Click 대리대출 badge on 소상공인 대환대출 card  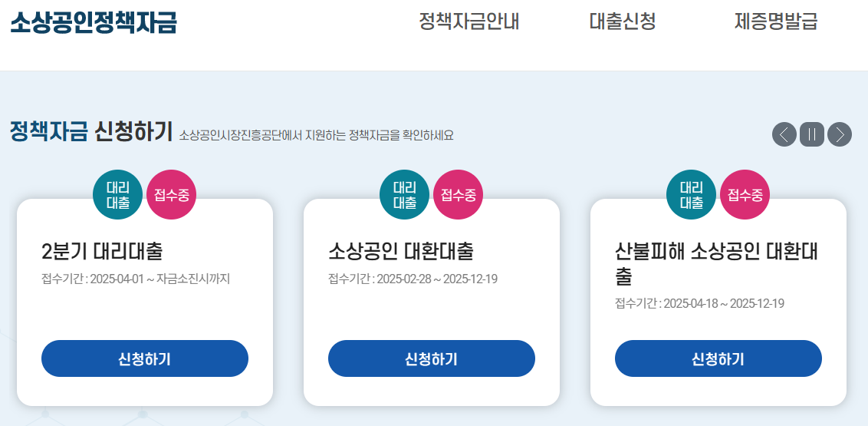pos(404,195)
